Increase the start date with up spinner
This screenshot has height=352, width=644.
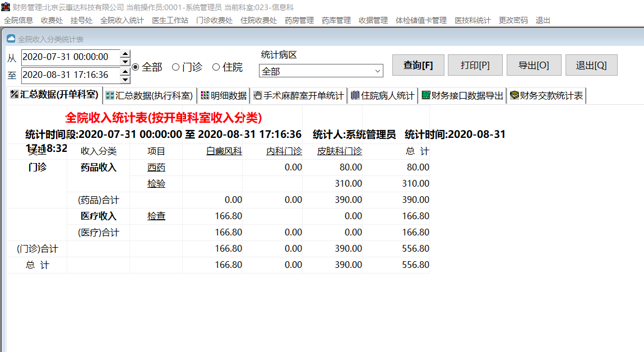point(125,53)
